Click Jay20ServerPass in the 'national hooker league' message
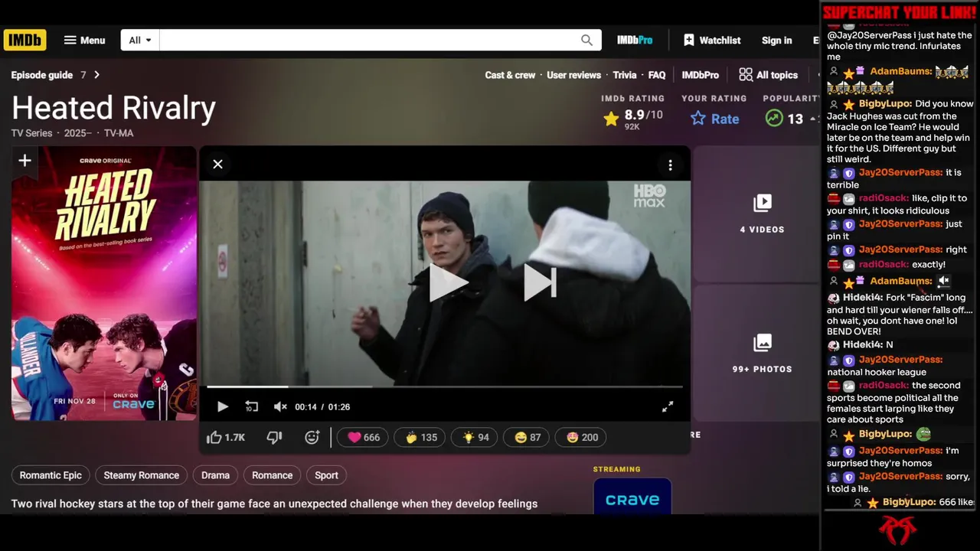Screen dimensions: 980x551 900,360
